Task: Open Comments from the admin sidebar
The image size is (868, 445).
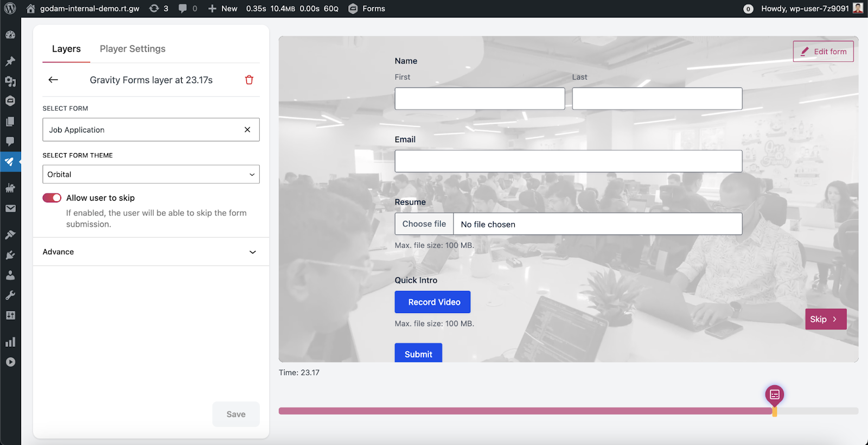Action: click(10, 141)
